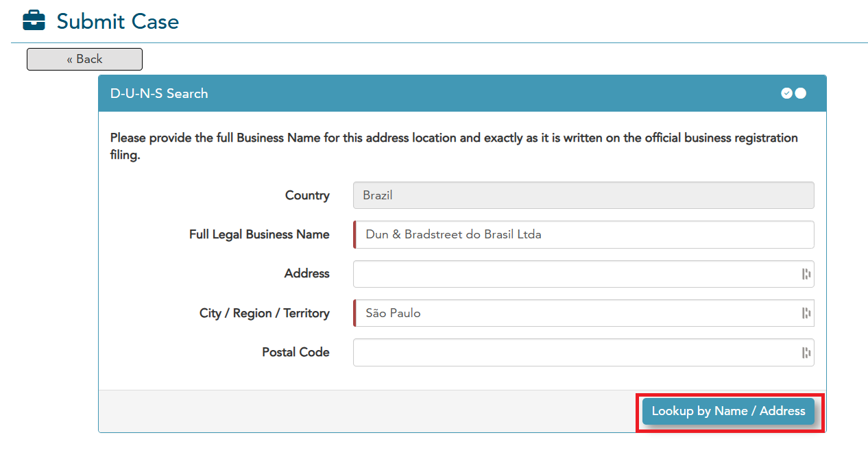Click the D-U-N-S Search panel header title
The height and width of the screenshot is (461, 868).
tap(159, 94)
